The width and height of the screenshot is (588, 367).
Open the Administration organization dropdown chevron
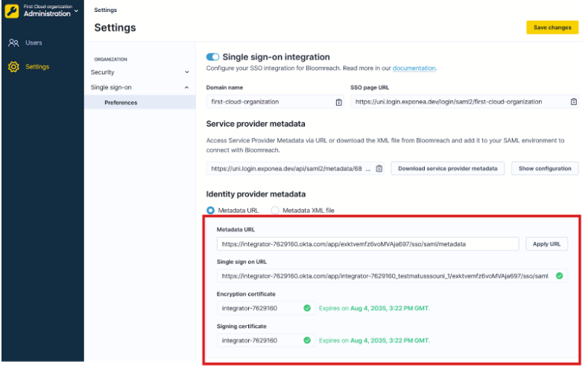coord(77,11)
